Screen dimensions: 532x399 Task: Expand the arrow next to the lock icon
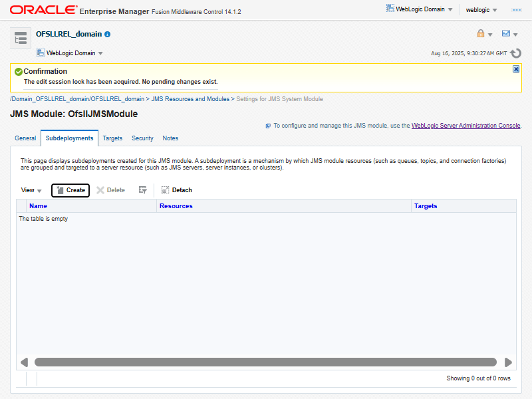click(x=490, y=35)
